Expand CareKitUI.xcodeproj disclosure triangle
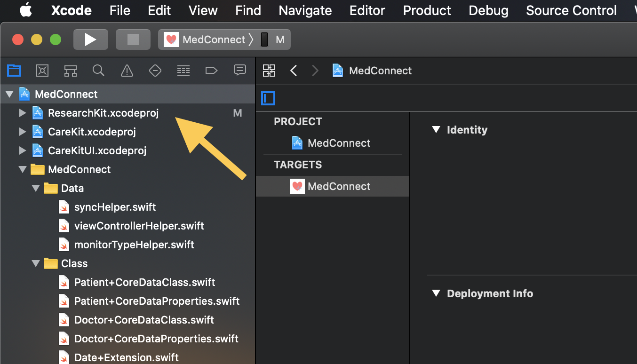Screen dimensions: 637x364 [x=22, y=150]
